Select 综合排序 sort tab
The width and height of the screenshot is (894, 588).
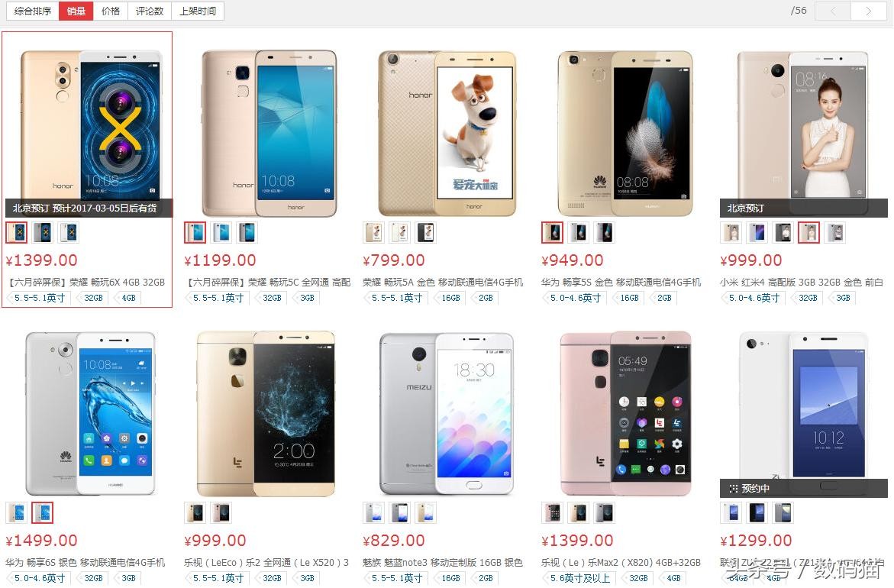33,11
